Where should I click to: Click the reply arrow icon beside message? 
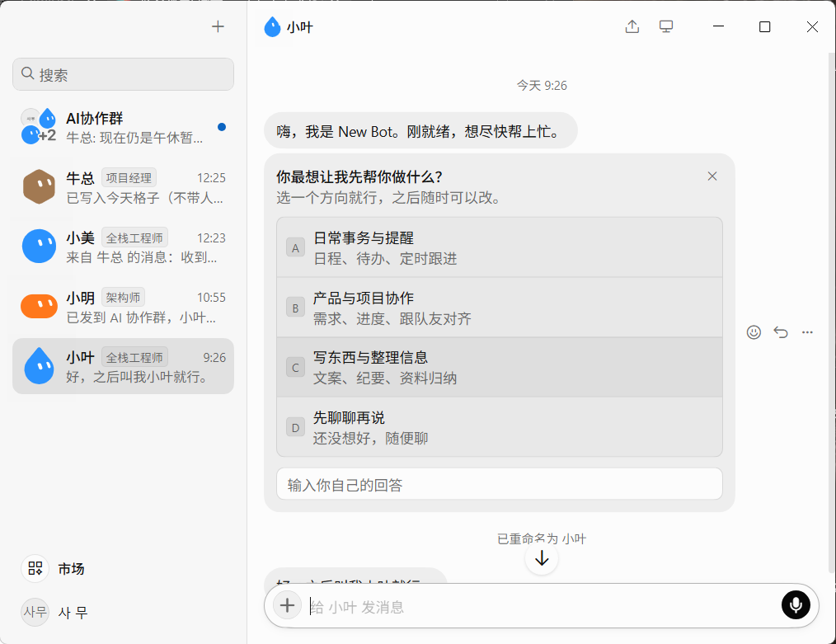pyautogui.click(x=781, y=332)
